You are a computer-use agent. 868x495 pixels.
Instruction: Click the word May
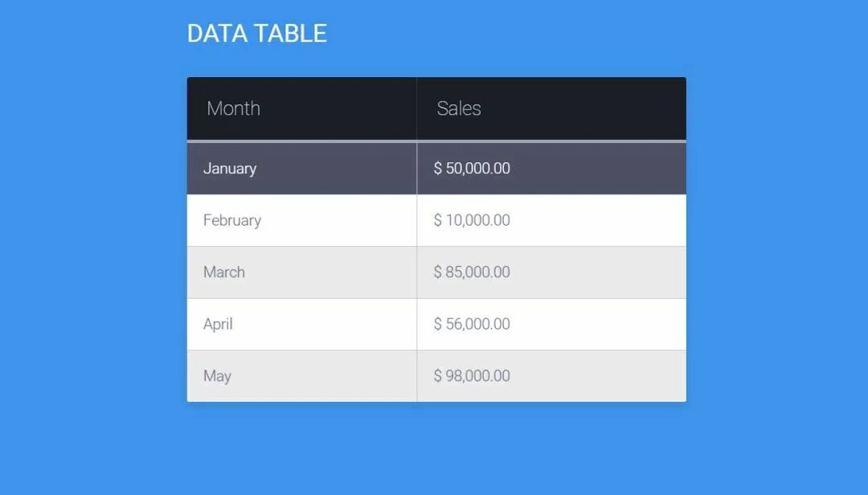(x=217, y=377)
